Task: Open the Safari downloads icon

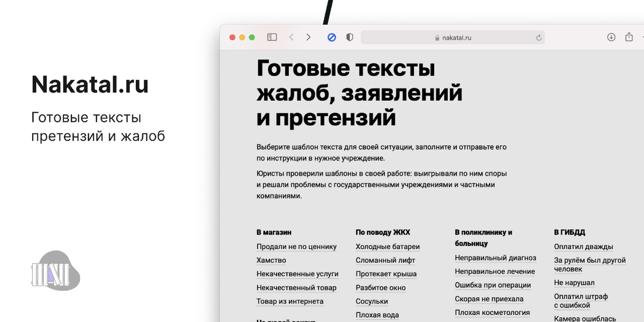Action: (x=611, y=38)
